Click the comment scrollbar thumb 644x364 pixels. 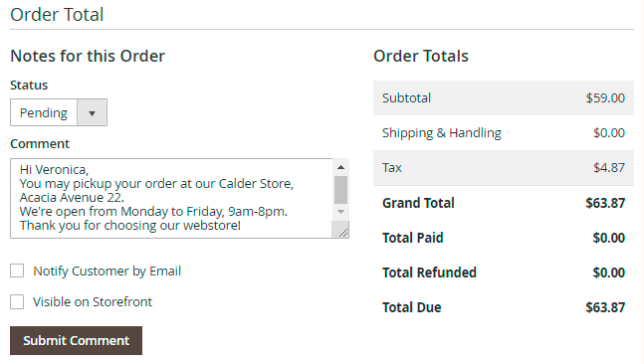(340, 190)
